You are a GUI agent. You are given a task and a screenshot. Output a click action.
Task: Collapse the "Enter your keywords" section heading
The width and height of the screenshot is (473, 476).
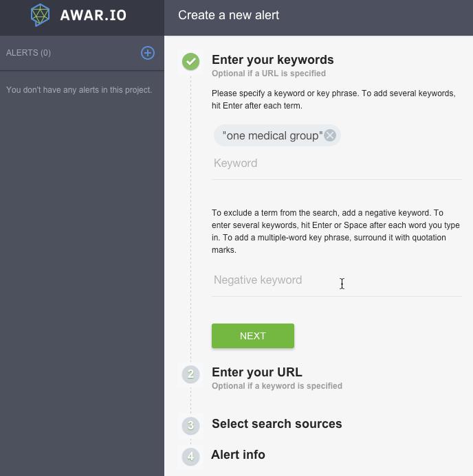pyautogui.click(x=272, y=60)
